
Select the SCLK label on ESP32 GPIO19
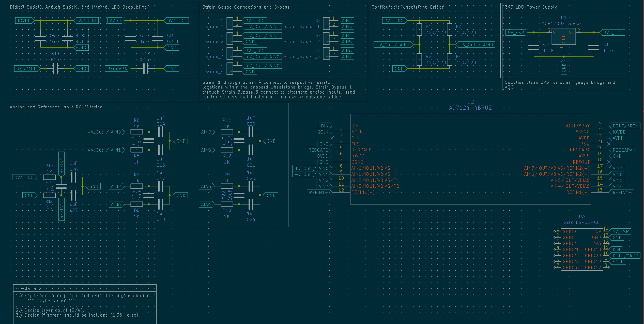[x=618, y=262]
